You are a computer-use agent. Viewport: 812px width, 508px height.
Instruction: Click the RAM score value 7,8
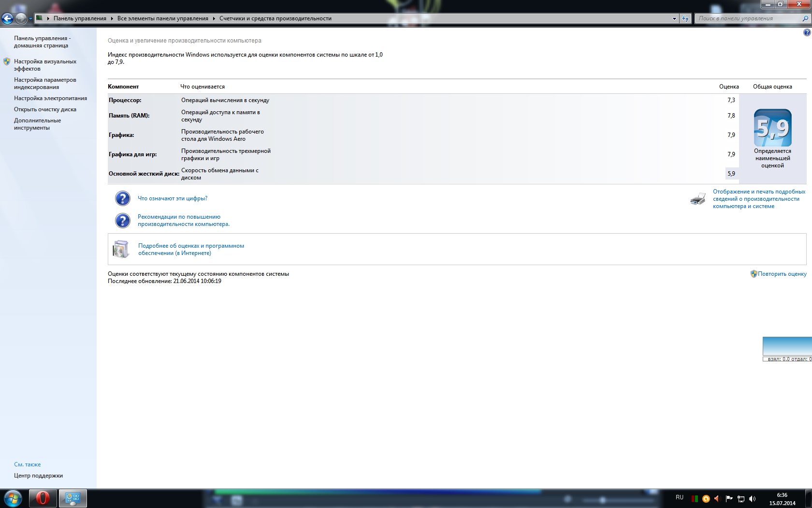click(x=731, y=116)
